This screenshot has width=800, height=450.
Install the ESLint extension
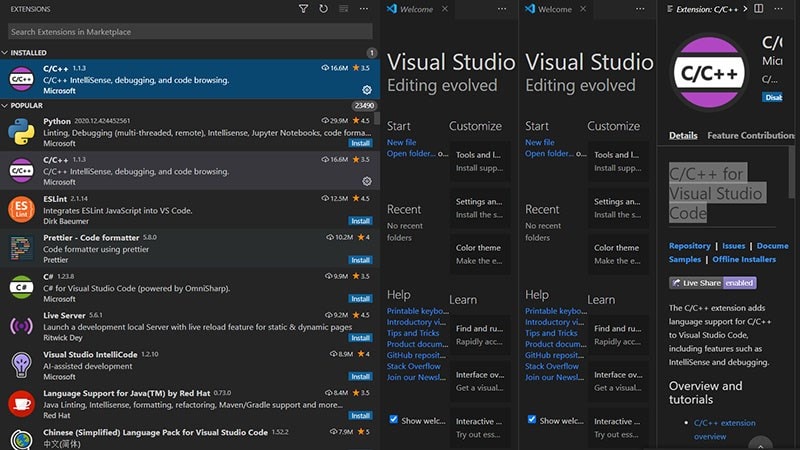coord(360,221)
